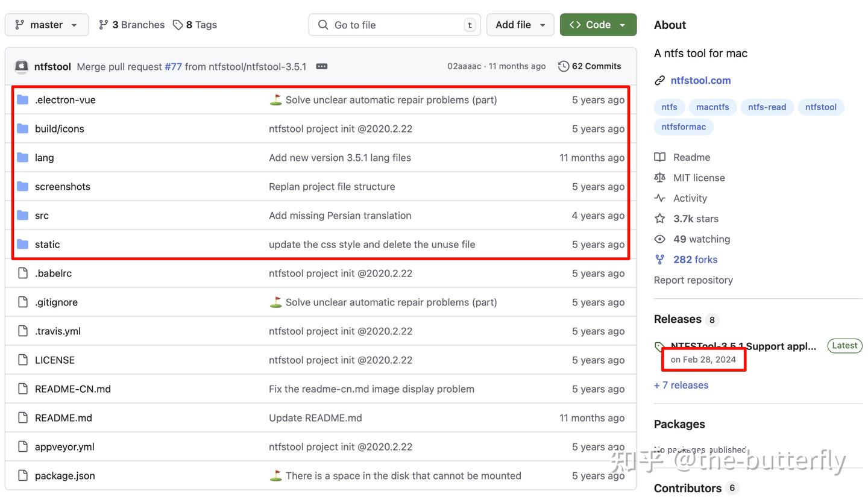Open the README.md file
Screen dimensions: 868x500
point(63,418)
